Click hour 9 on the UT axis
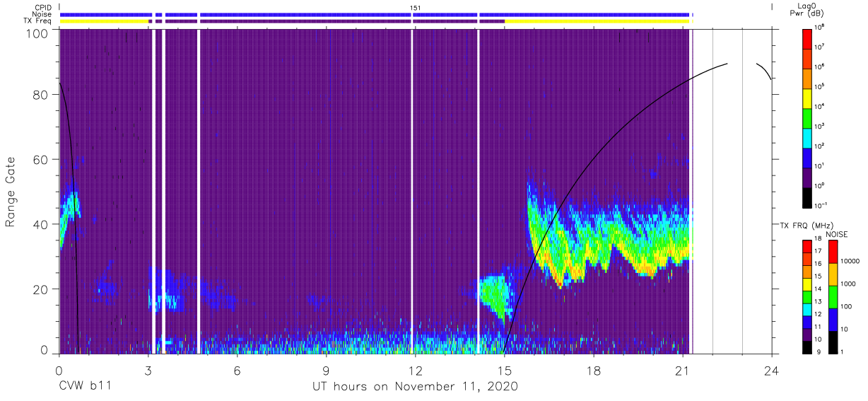 coord(327,370)
